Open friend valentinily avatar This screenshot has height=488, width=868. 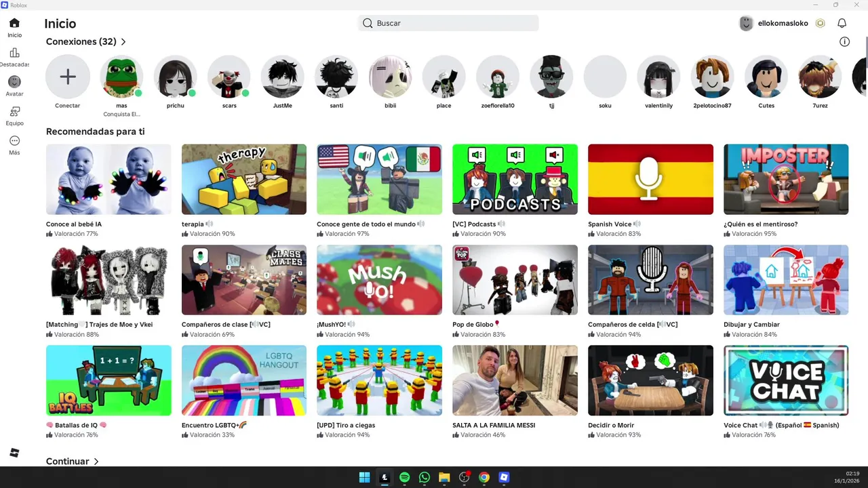tap(659, 77)
